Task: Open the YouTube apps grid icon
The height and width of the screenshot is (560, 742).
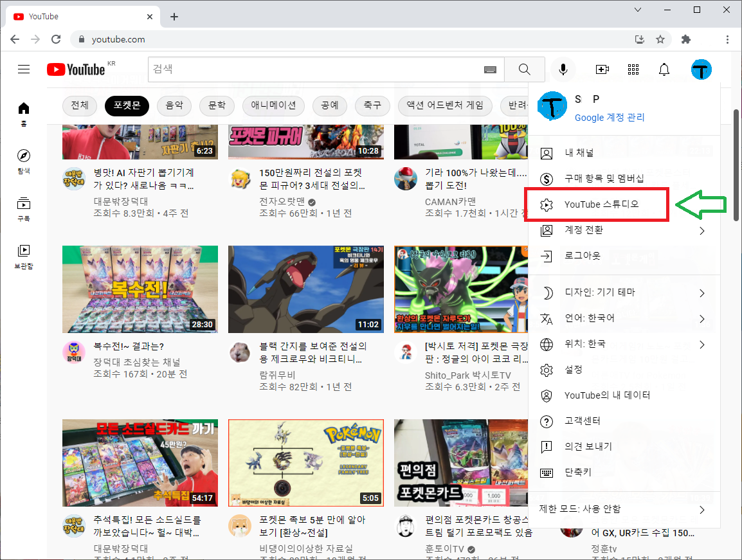Action: tap(633, 69)
